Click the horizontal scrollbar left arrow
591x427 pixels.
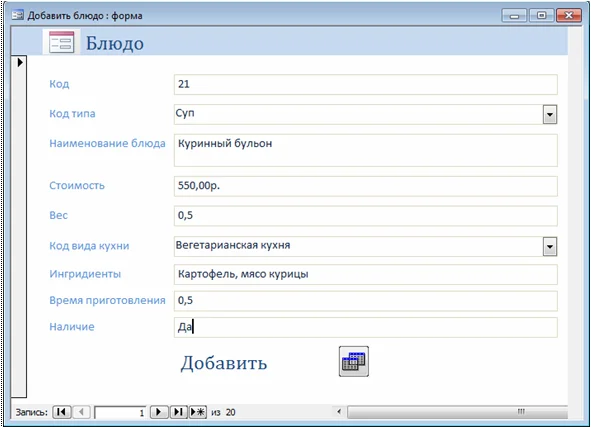[x=339, y=412]
